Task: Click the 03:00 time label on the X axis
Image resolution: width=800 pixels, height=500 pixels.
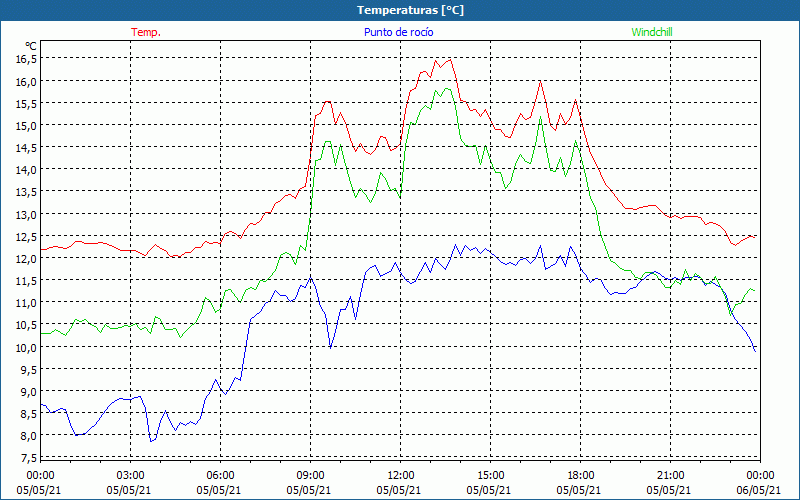Action: point(131,476)
